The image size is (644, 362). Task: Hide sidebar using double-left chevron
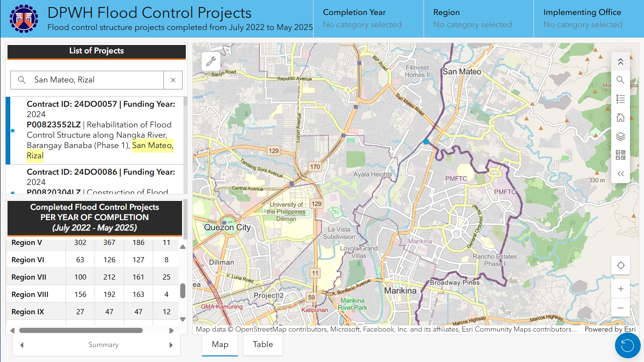pyautogui.click(x=621, y=174)
